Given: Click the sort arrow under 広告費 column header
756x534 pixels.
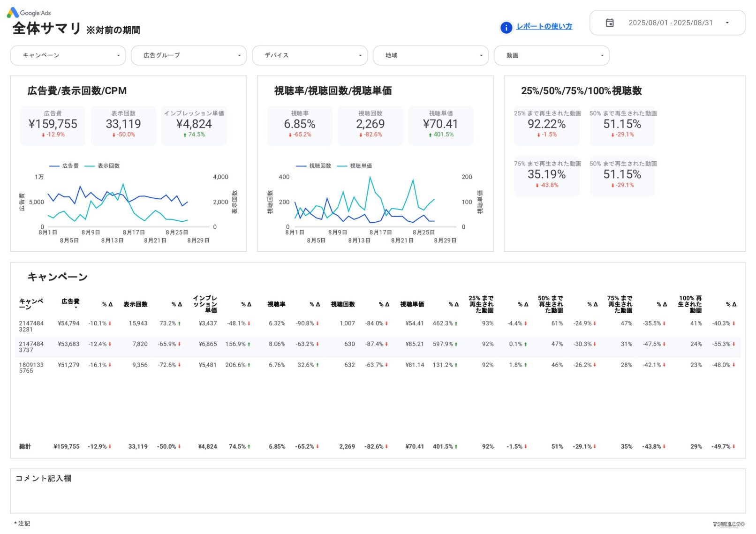Looking at the screenshot, I should (76, 307).
